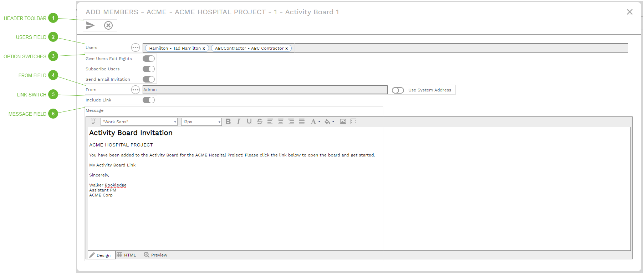Image resolution: width=644 pixels, height=274 pixels.
Task: Justify the message text
Action: [302, 121]
